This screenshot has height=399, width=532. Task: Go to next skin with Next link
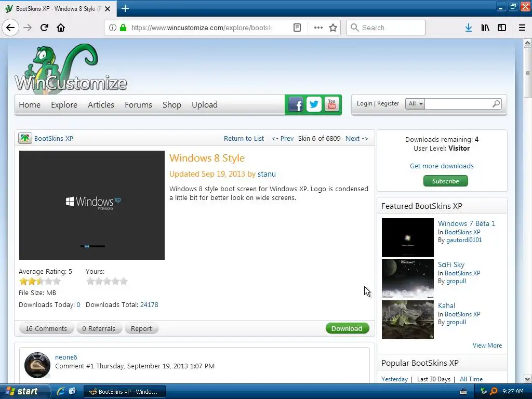356,138
